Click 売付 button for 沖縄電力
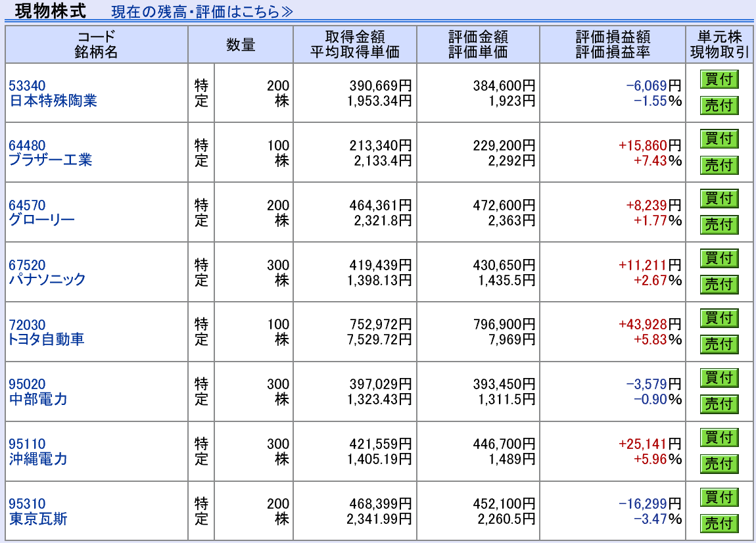 tap(719, 464)
